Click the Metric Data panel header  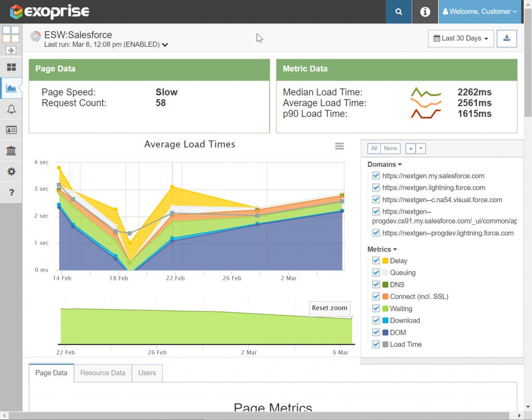(396, 70)
